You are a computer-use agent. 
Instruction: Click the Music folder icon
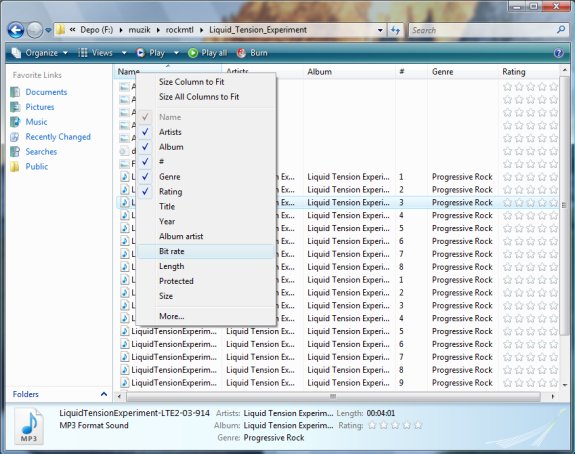point(15,122)
